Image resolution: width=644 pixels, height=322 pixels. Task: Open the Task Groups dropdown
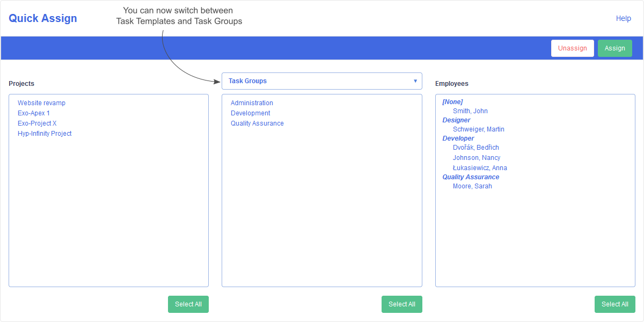pyautogui.click(x=322, y=81)
